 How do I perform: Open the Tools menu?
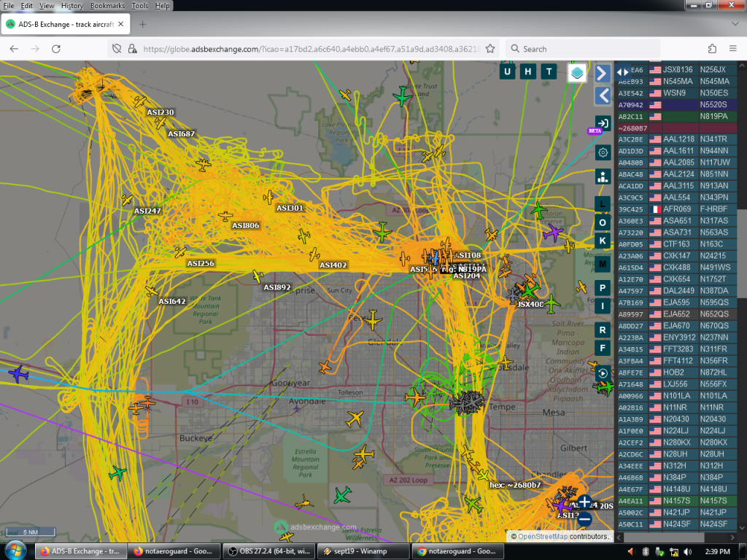(139, 6)
